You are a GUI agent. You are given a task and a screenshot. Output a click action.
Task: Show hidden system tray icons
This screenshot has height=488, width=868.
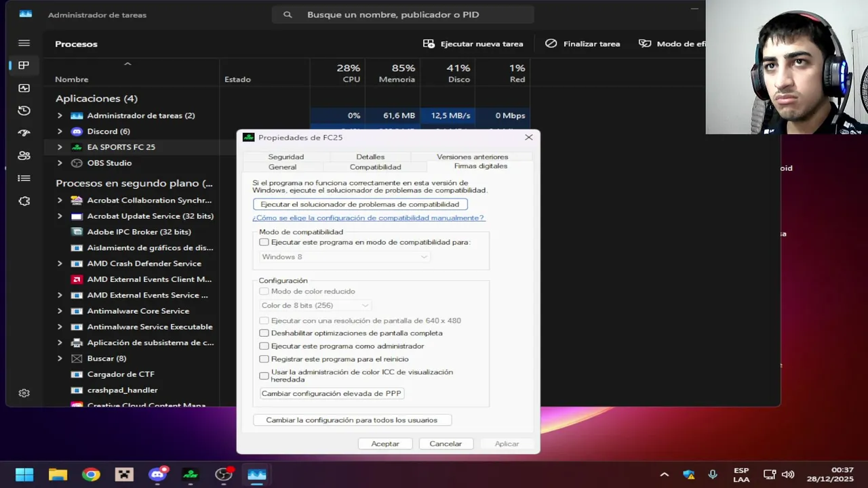[665, 474]
